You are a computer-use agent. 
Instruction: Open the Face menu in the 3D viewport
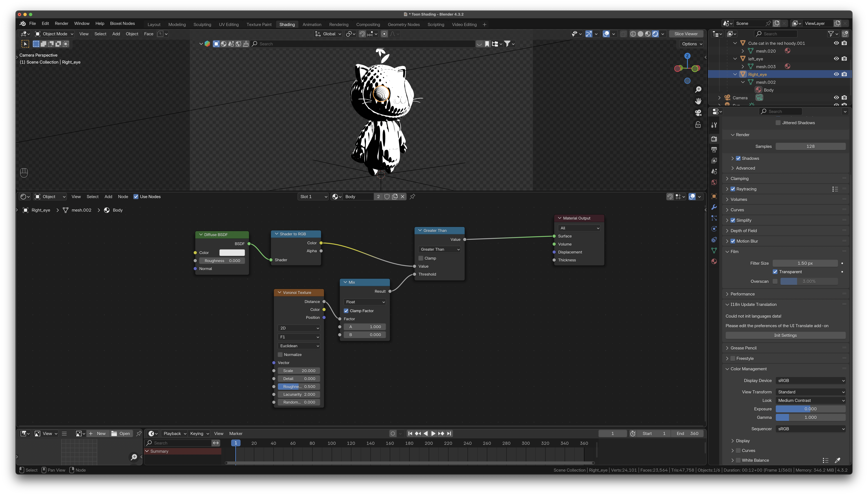(x=149, y=34)
